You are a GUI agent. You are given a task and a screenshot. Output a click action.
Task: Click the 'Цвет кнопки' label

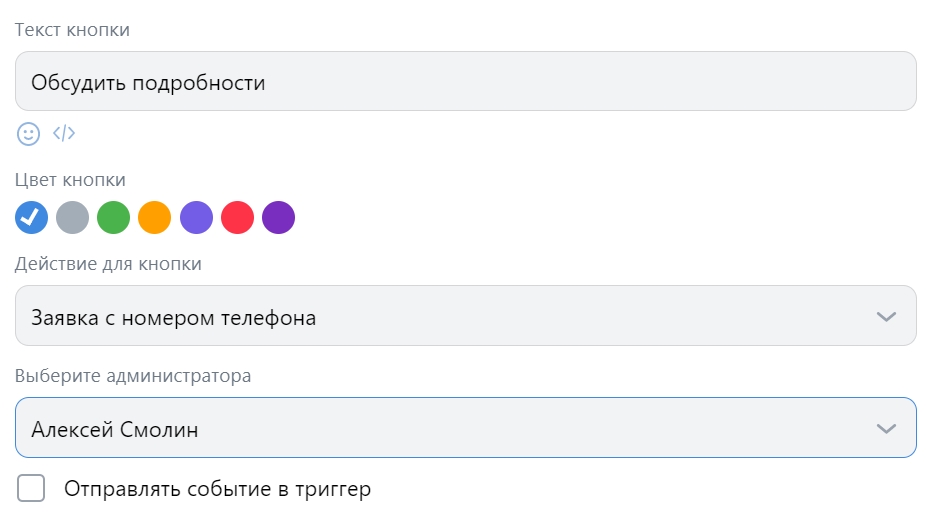pyautogui.click(x=70, y=180)
